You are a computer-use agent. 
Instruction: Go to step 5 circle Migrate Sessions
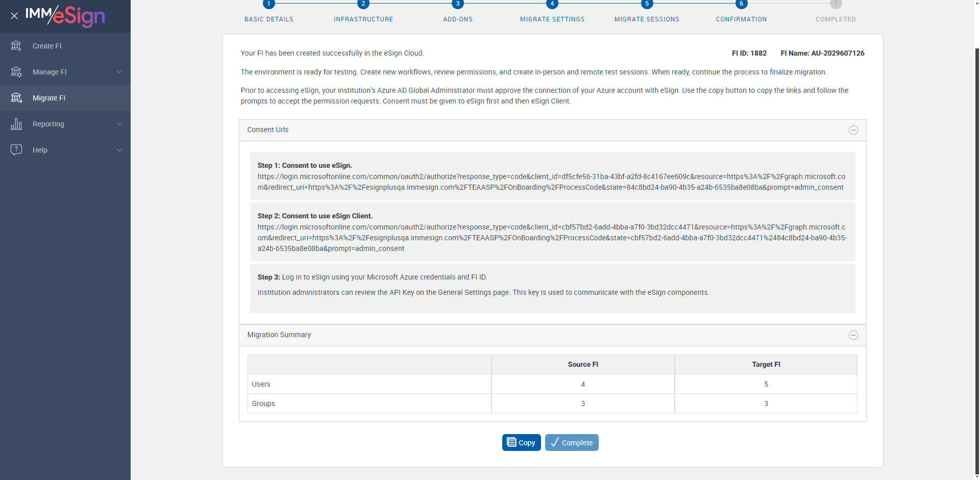[647, 4]
